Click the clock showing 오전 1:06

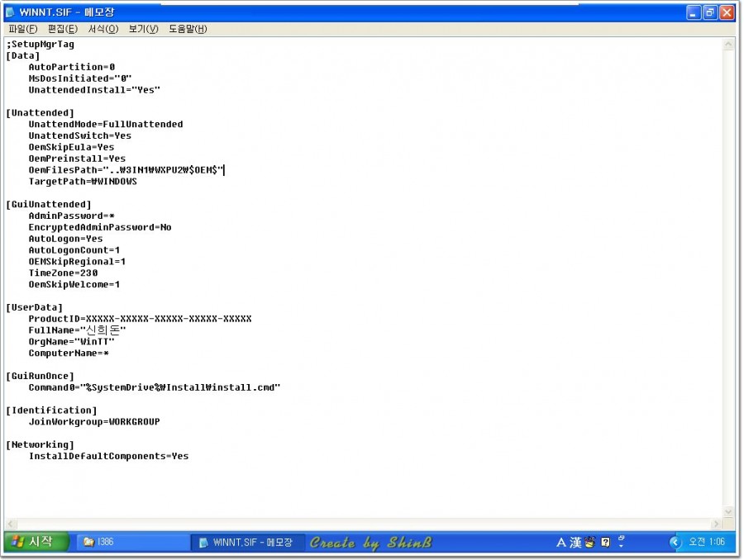707,542
